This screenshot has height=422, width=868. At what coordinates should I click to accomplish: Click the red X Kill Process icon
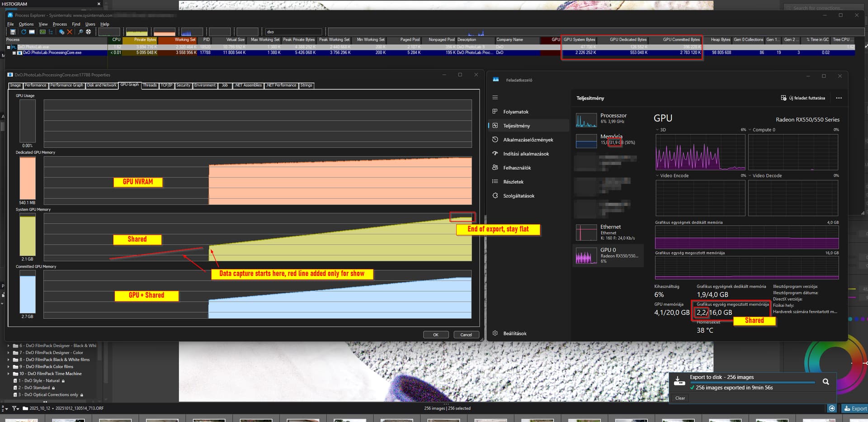click(70, 32)
